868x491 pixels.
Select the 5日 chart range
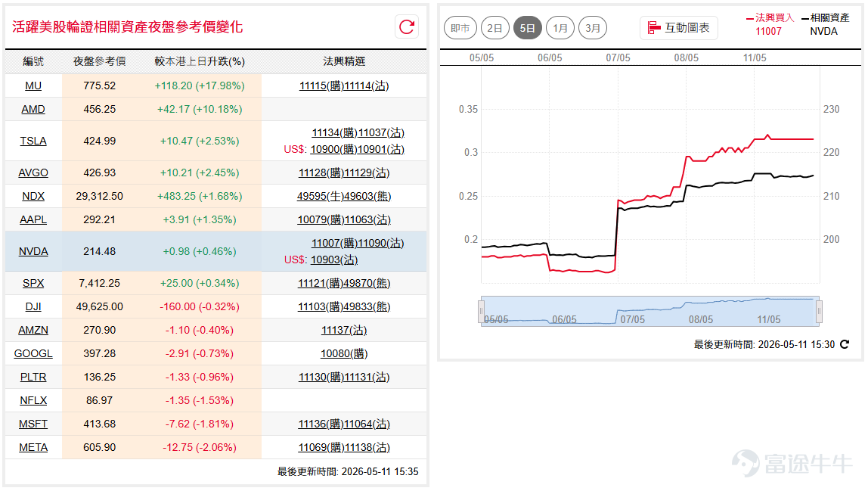pos(527,28)
